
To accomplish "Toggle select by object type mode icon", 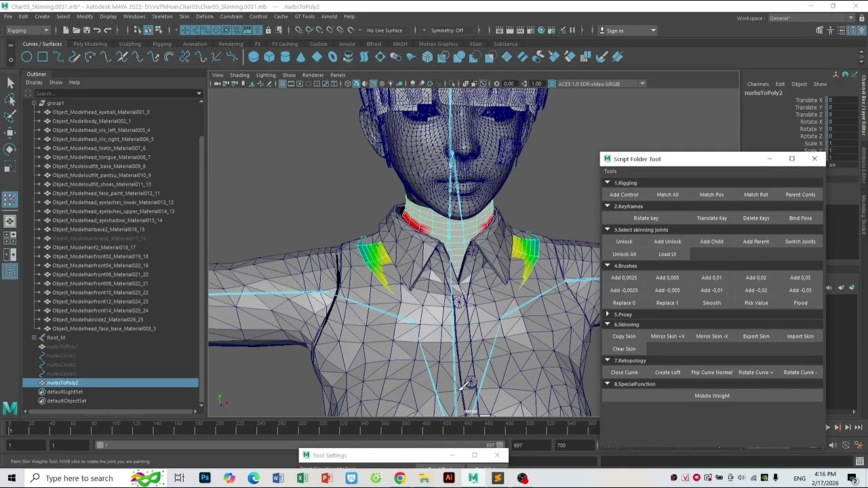I will 148,30.
